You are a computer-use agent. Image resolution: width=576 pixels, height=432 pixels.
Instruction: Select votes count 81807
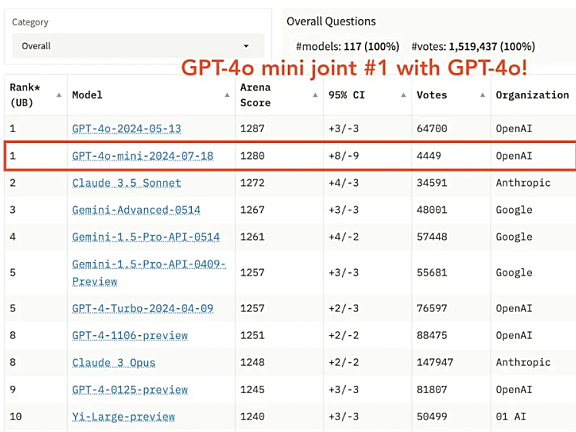coord(432,389)
